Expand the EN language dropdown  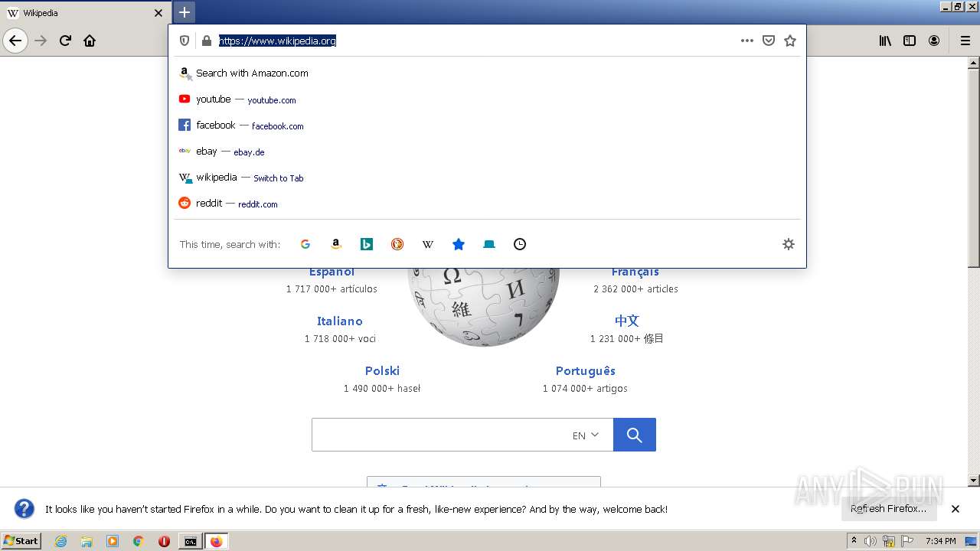586,435
